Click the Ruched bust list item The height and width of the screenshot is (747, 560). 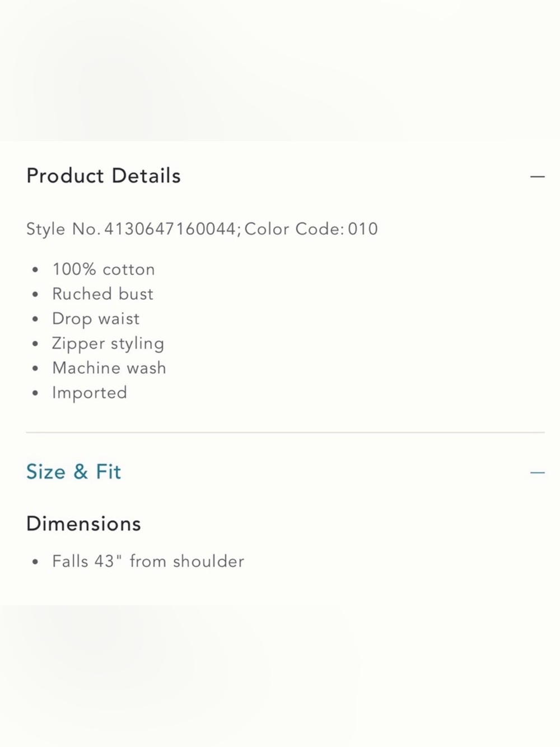(x=102, y=294)
